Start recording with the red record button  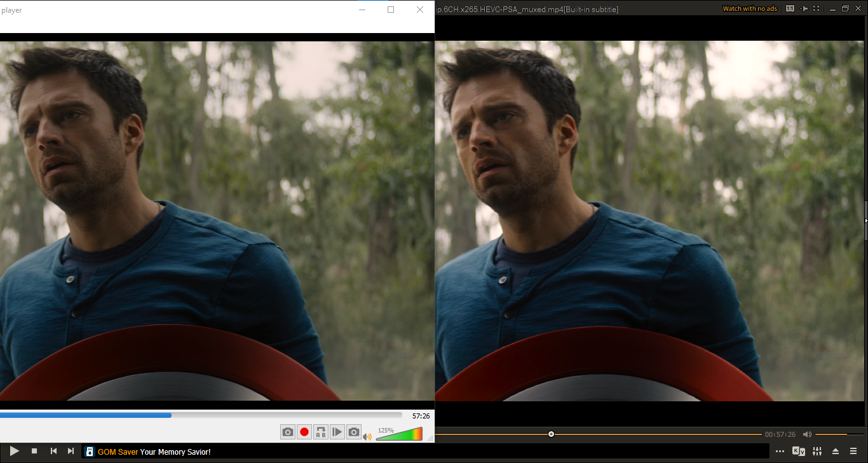click(x=304, y=432)
